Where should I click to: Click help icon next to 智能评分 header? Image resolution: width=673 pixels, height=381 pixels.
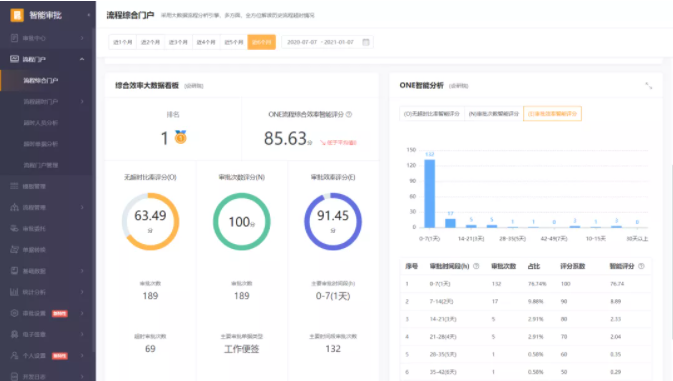(641, 266)
